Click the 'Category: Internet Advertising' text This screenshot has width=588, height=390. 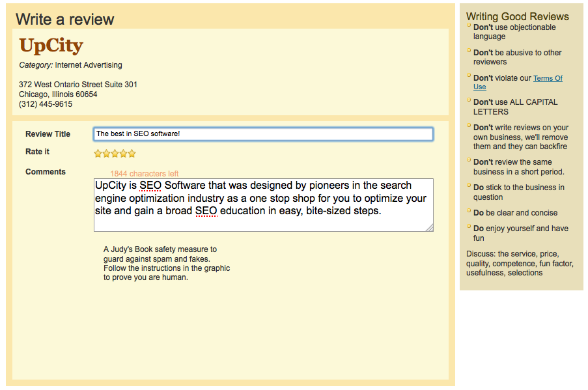pyautogui.click(x=70, y=65)
